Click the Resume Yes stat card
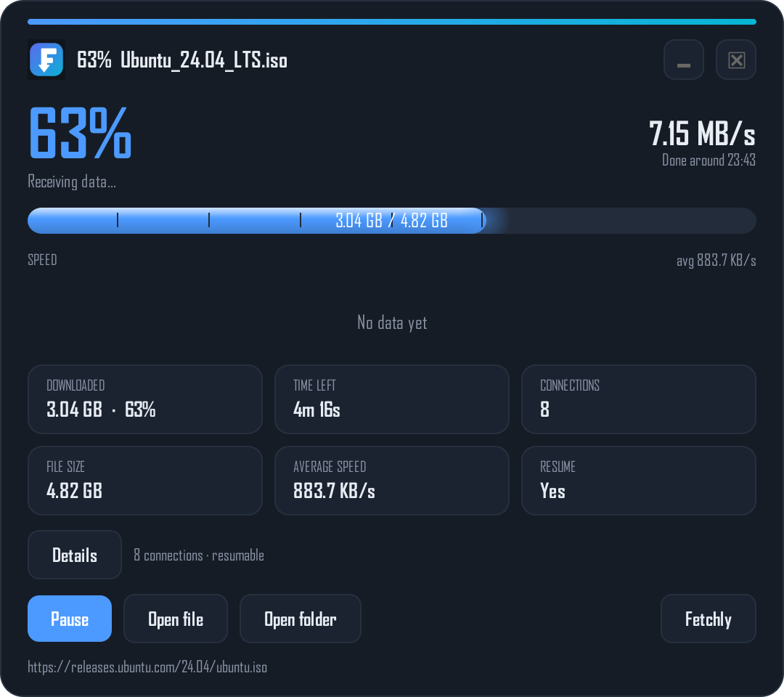This screenshot has height=697, width=784. pyautogui.click(x=639, y=481)
